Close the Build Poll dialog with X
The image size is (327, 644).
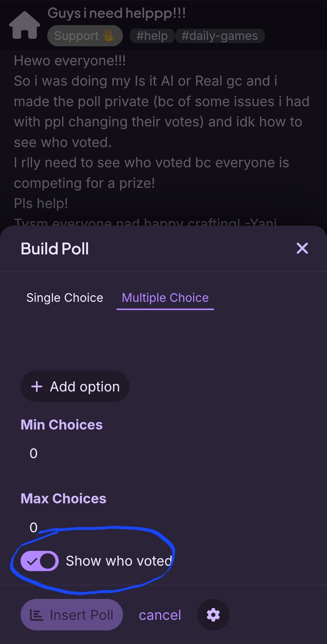(302, 248)
